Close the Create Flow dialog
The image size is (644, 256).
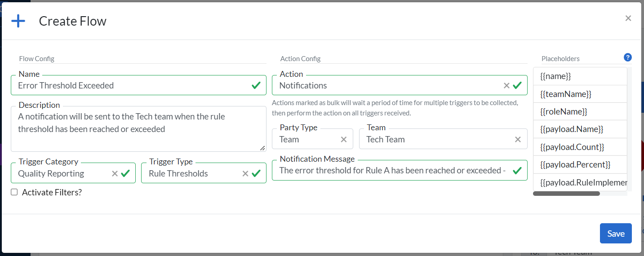coord(628,18)
